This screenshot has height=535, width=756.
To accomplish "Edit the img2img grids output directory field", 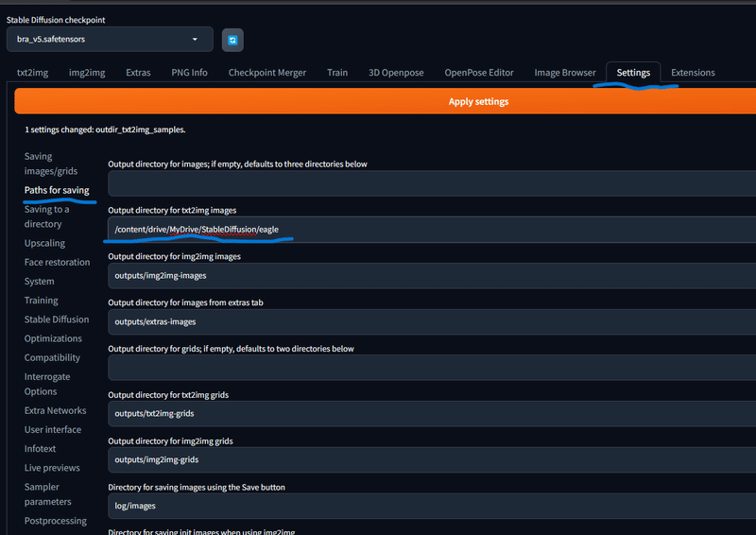I will (432, 459).
